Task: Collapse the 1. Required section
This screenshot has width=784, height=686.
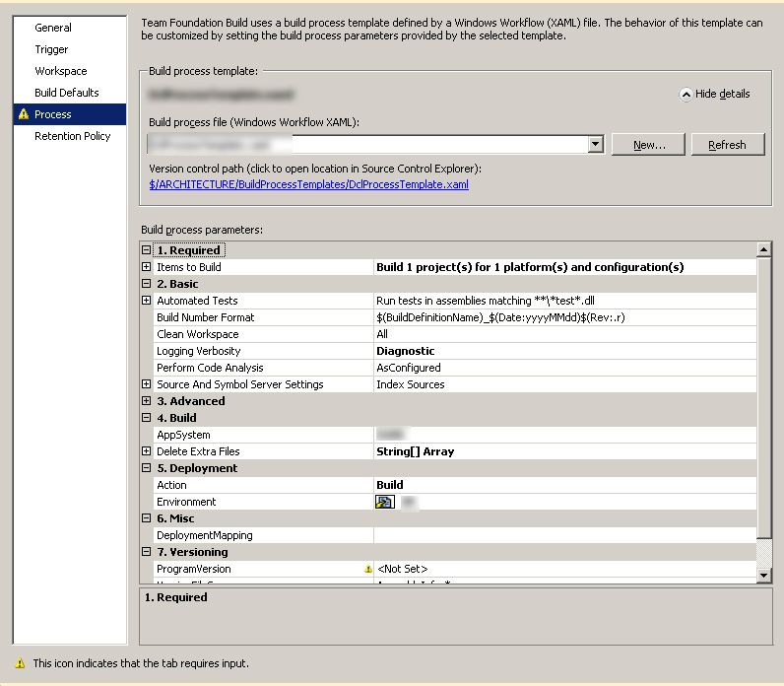Action: click(x=147, y=250)
